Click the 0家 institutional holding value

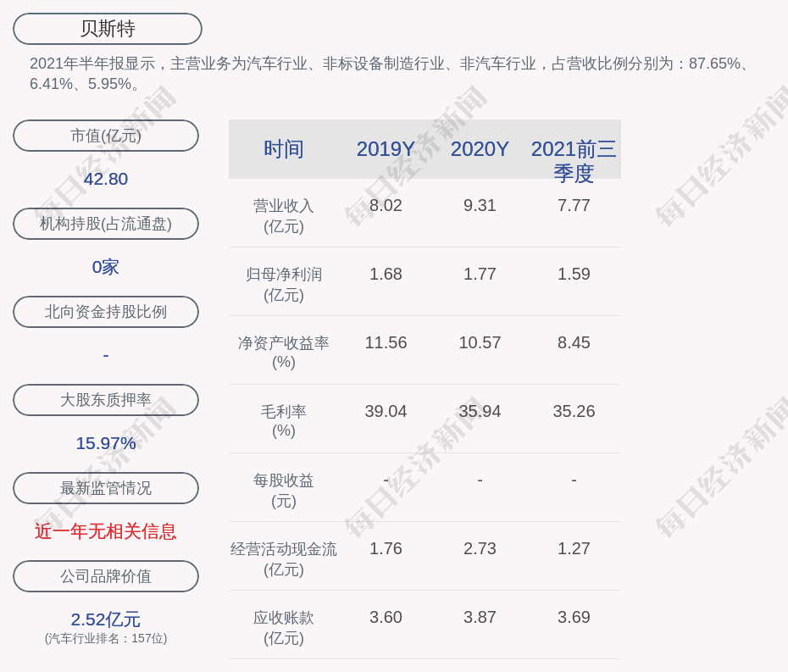tap(106, 267)
